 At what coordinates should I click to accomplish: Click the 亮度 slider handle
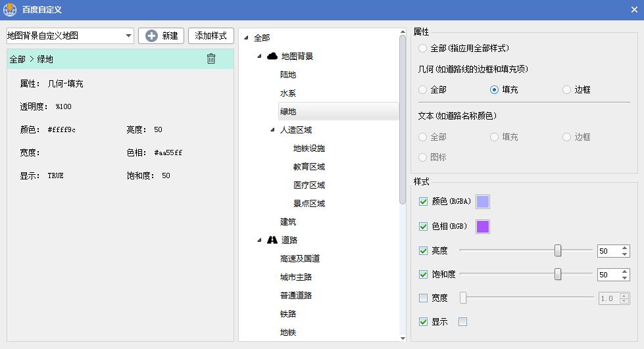pyautogui.click(x=558, y=250)
